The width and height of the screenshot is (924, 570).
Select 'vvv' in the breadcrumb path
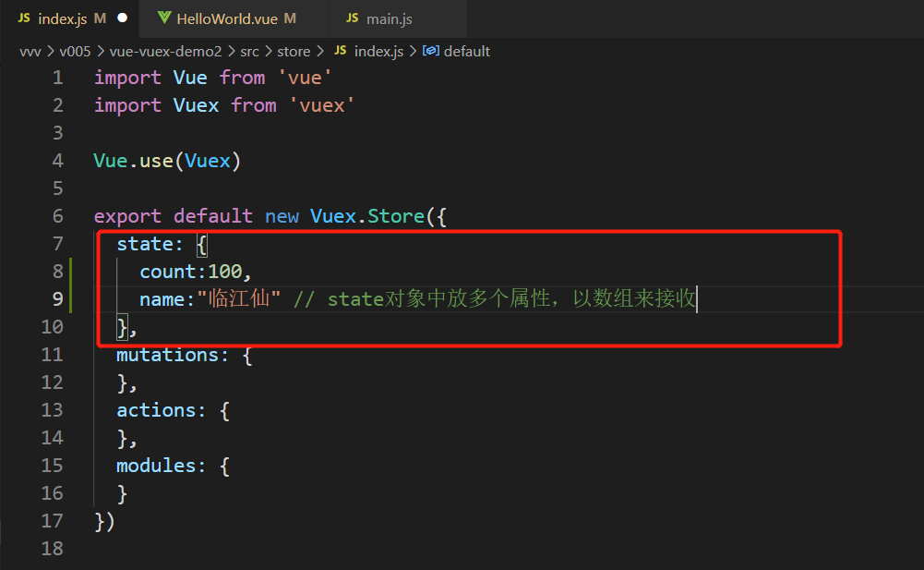30,52
